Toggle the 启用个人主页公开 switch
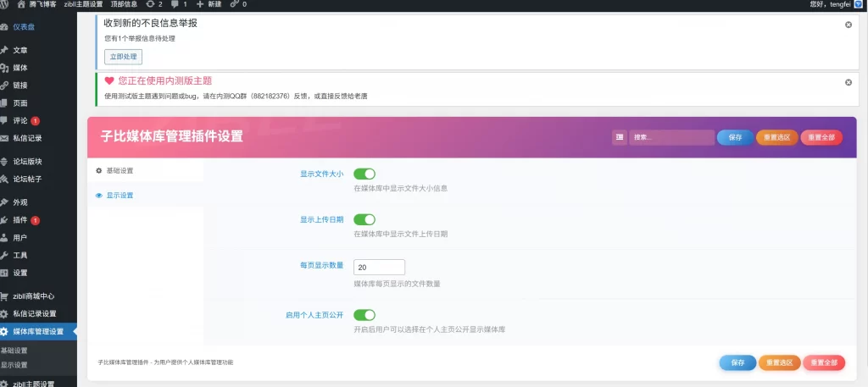 (x=364, y=315)
